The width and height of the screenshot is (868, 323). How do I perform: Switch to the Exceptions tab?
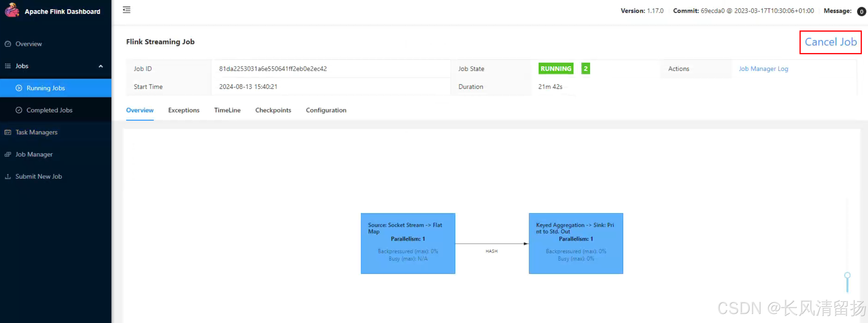(x=184, y=110)
